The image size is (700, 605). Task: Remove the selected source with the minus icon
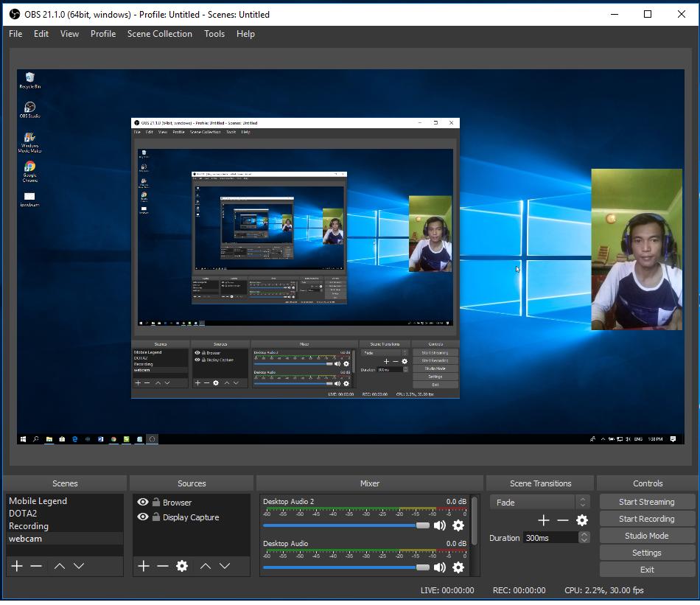[x=163, y=566]
